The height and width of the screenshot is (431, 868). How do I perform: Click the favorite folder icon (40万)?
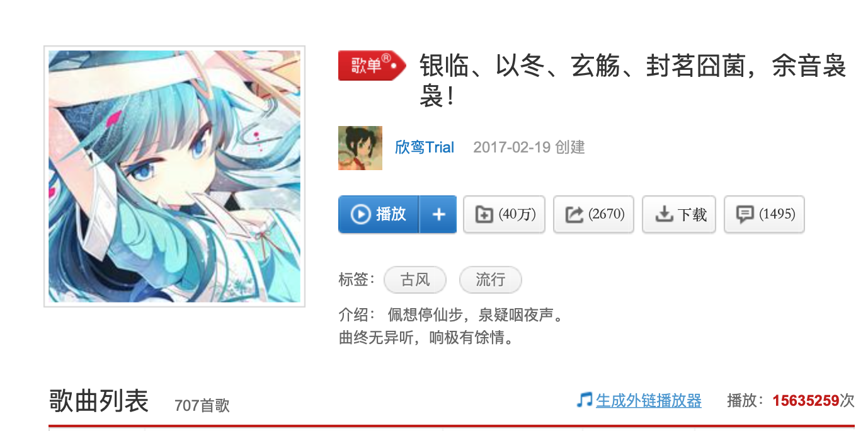point(484,214)
